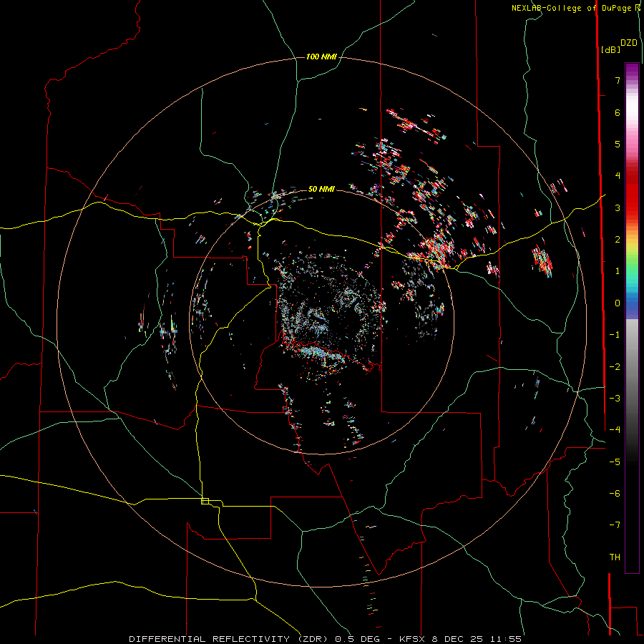
Task: Click the KFSX radar station identifier
Action: pos(413,639)
